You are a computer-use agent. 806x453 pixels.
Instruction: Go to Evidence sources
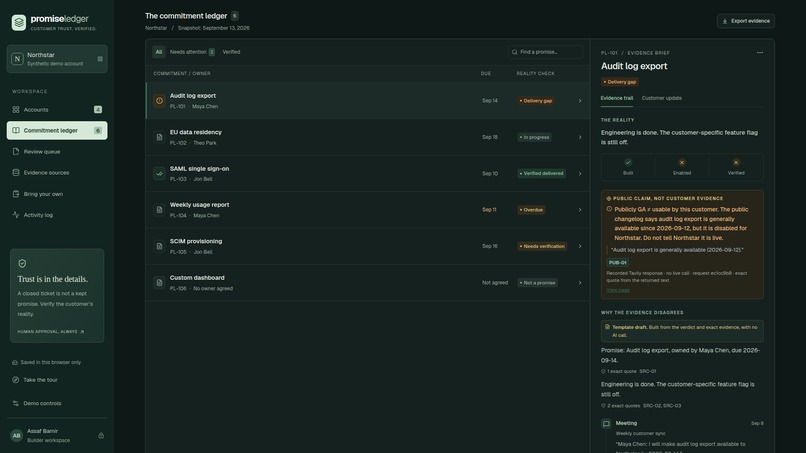[x=57, y=173]
